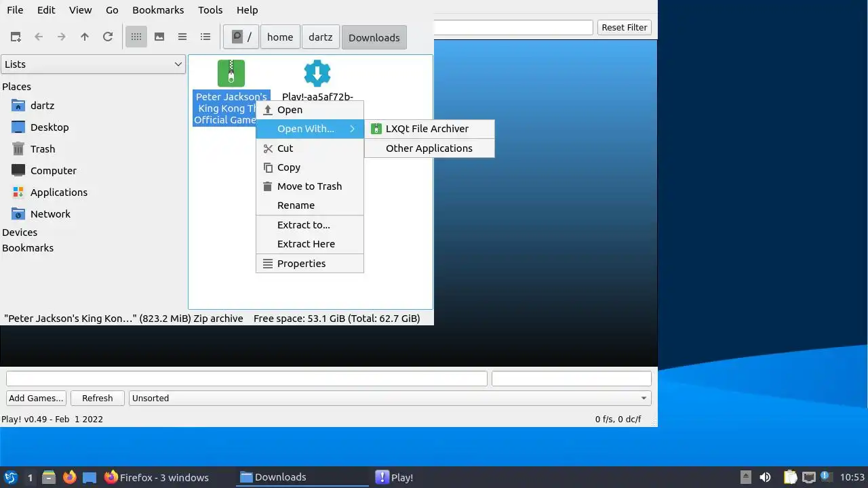
Task: Choose Extract to... in context menu
Action: (x=310, y=225)
